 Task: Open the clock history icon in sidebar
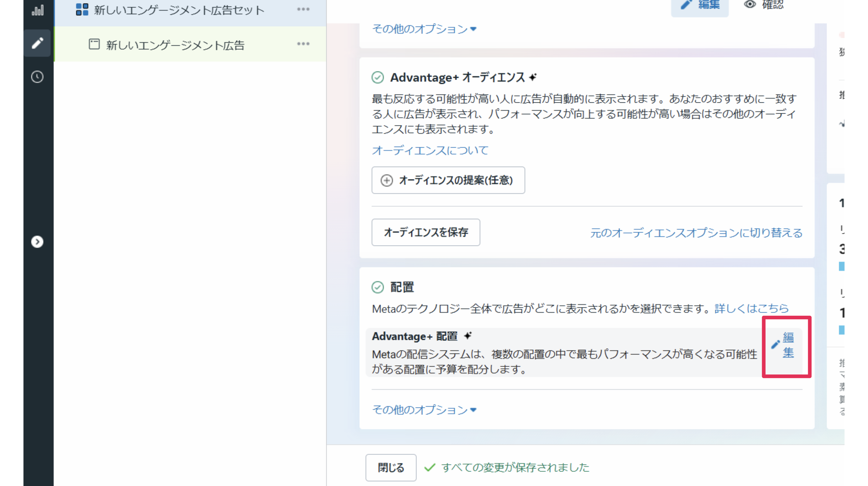(x=37, y=77)
